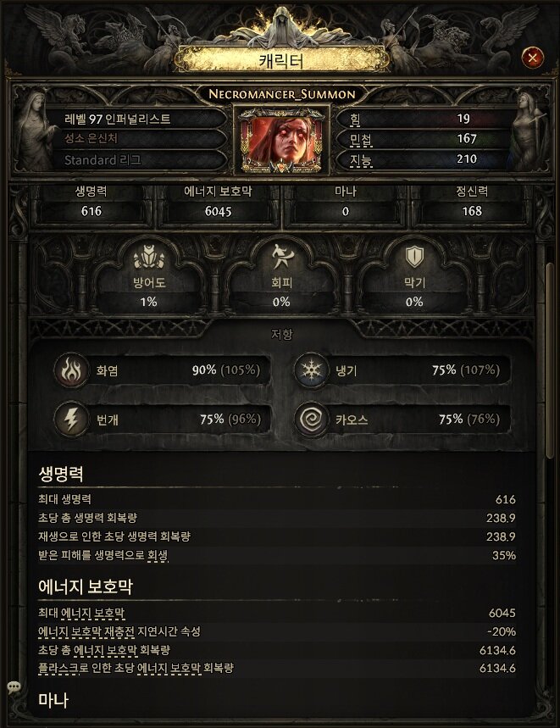Click the underlined 지능 attribute label

pos(361,160)
